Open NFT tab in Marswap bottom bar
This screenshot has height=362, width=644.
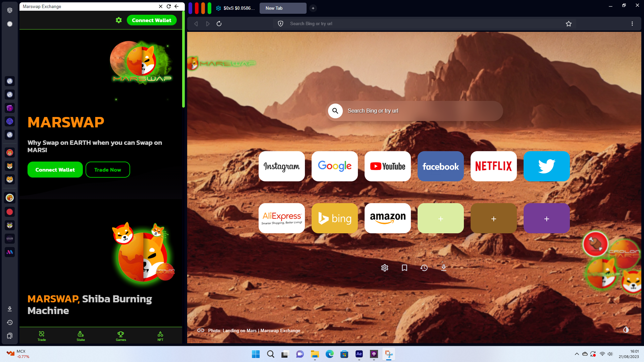160,336
